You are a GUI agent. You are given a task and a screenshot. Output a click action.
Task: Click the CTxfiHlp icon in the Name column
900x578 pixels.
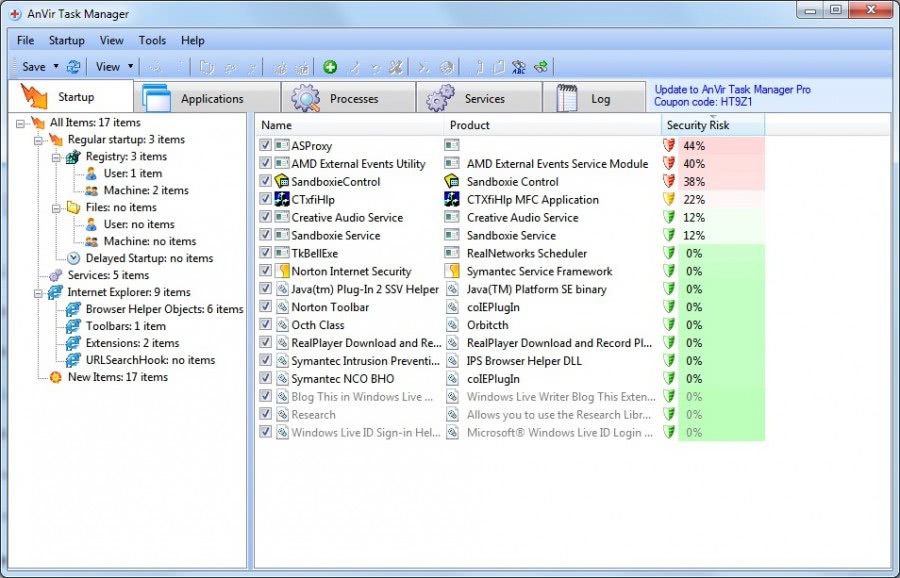(x=282, y=199)
